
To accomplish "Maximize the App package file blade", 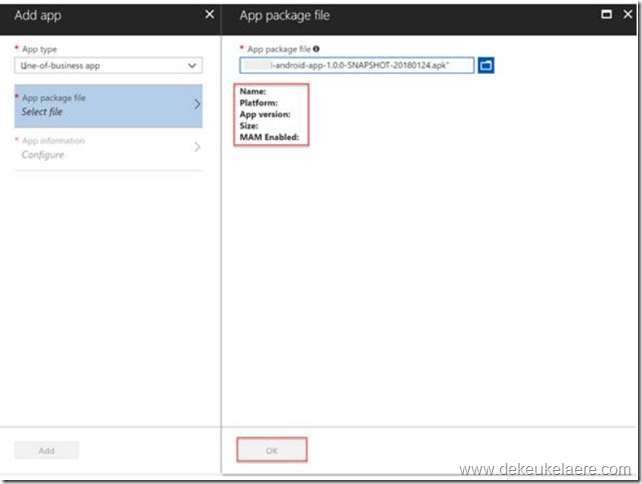I will pos(606,15).
